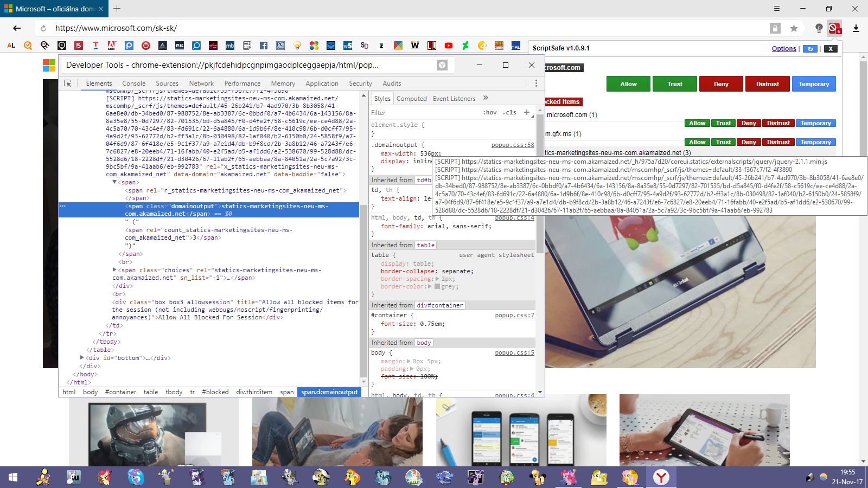868x488 pixels.
Task: Click the element inspector arrow icon in DevTools
Action: [68, 84]
